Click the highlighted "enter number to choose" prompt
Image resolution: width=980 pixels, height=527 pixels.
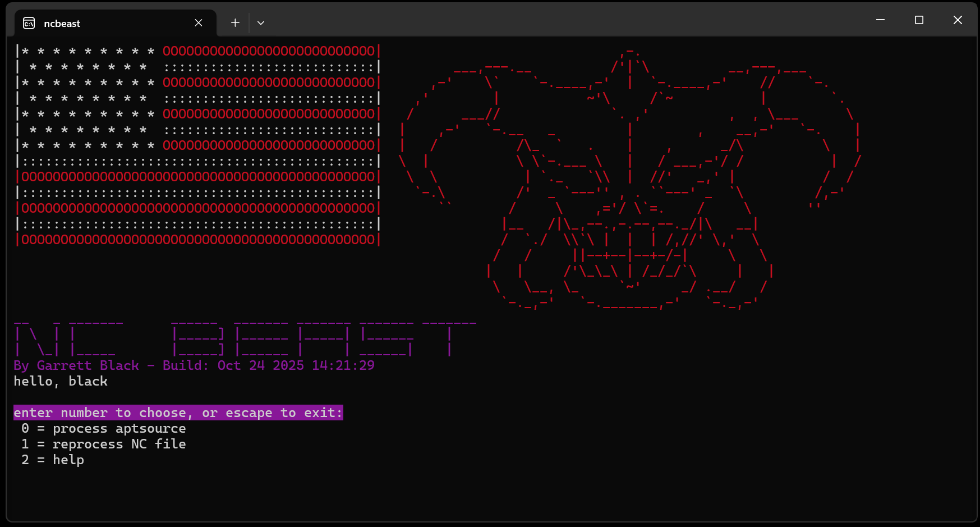[x=178, y=413]
